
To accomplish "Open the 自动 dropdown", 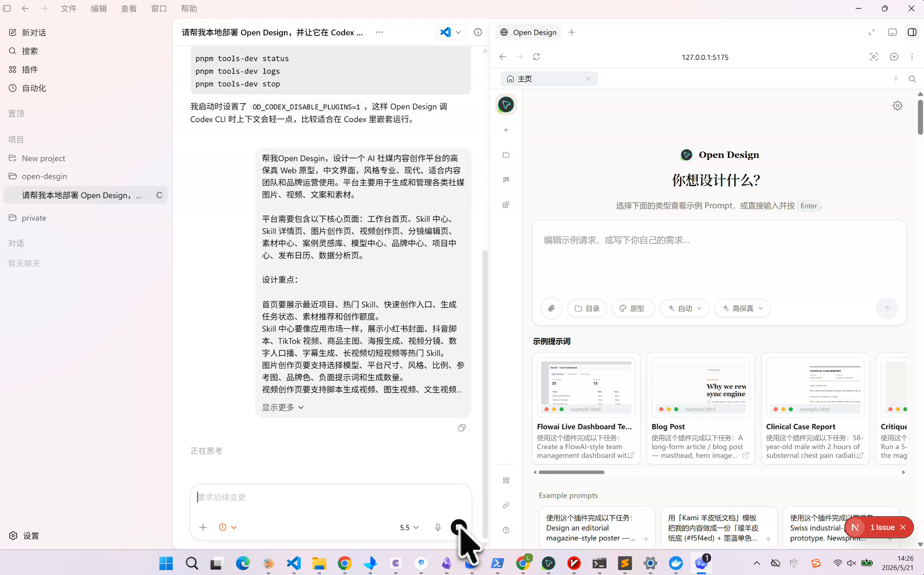I will [684, 308].
